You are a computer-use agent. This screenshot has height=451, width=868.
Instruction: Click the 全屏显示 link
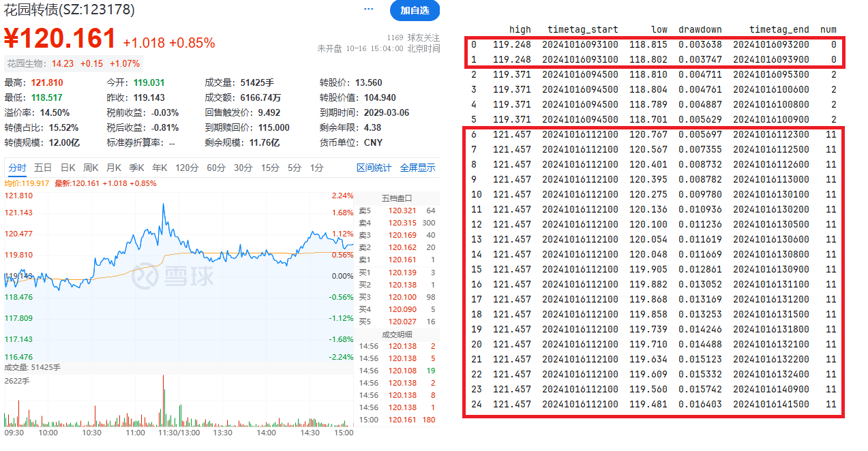click(417, 168)
